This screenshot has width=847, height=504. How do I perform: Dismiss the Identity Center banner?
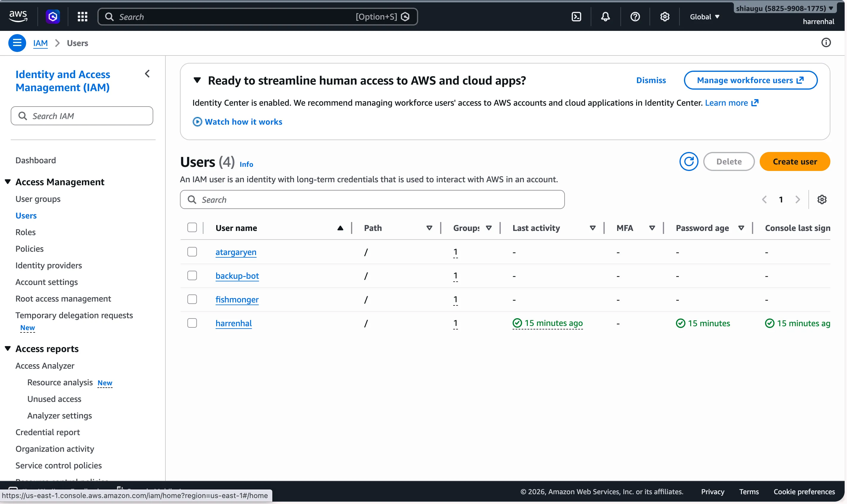[651, 80]
